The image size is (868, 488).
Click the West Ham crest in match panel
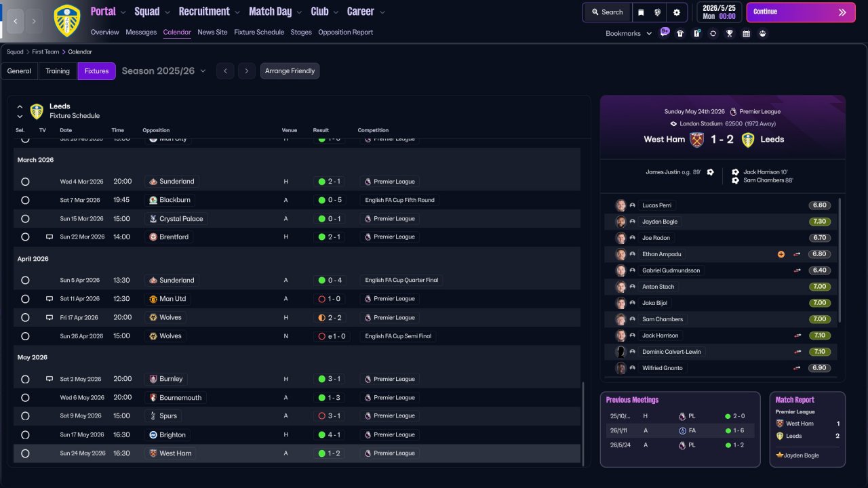697,140
